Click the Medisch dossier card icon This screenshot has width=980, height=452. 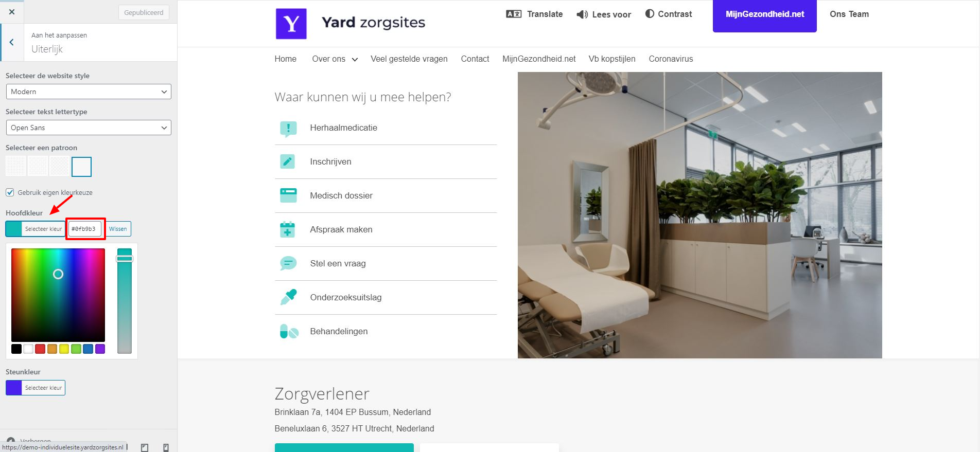(288, 195)
